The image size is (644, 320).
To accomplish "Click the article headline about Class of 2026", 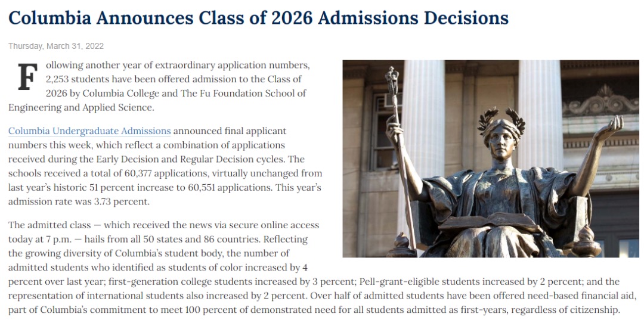I will (258, 18).
